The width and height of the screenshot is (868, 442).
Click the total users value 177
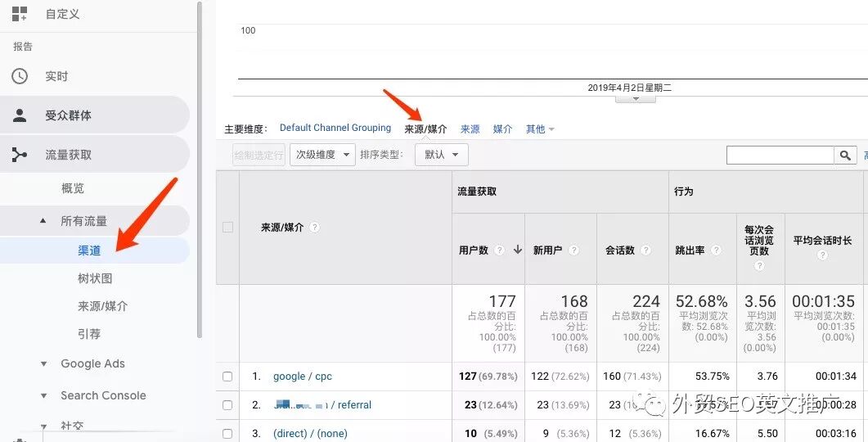pos(502,301)
